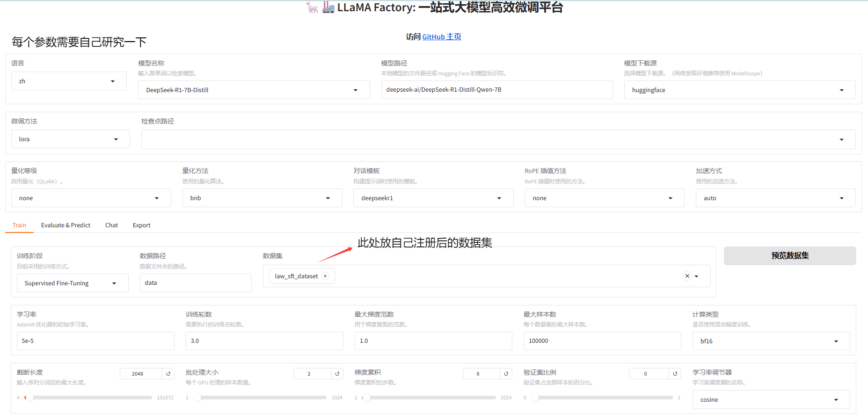Click the 验证集比例 number box showing 0

point(649,374)
